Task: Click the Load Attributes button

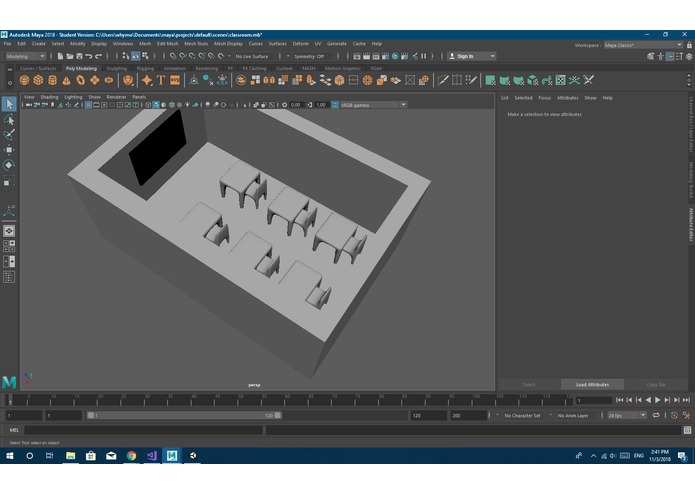Action: pyautogui.click(x=592, y=385)
